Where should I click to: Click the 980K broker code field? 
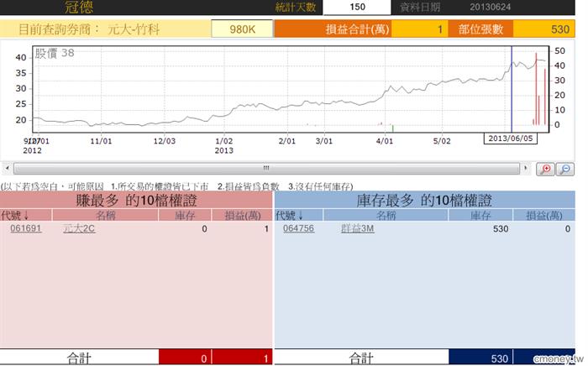click(242, 29)
